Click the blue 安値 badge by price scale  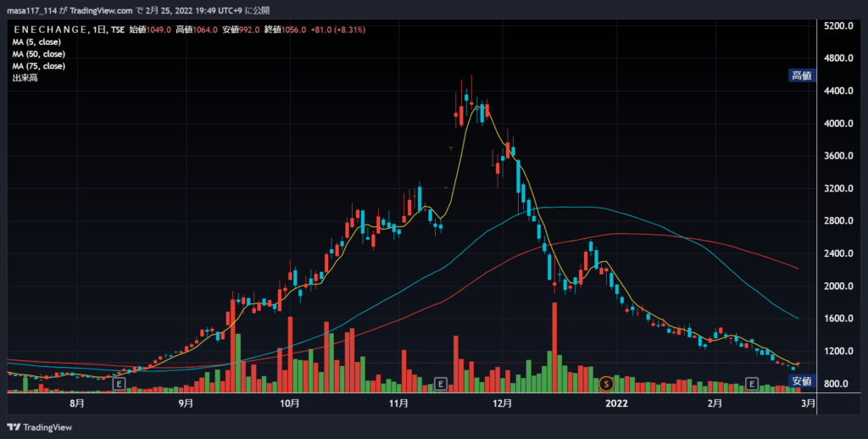pos(802,381)
